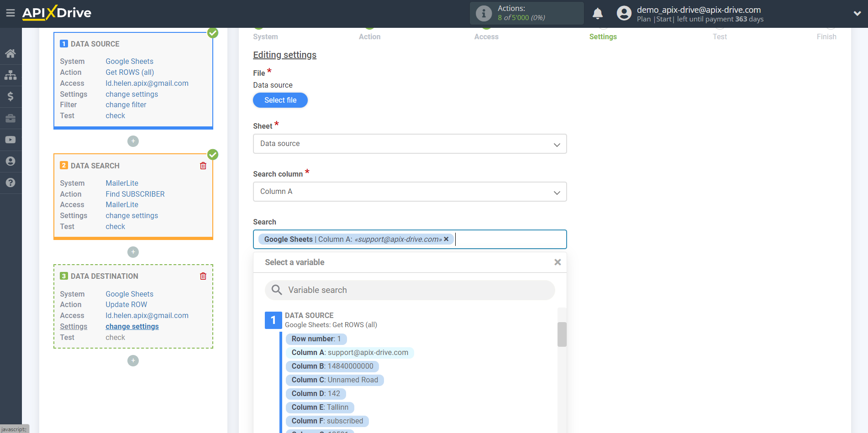
Task: Open the help question mark icon
Action: coord(11,183)
